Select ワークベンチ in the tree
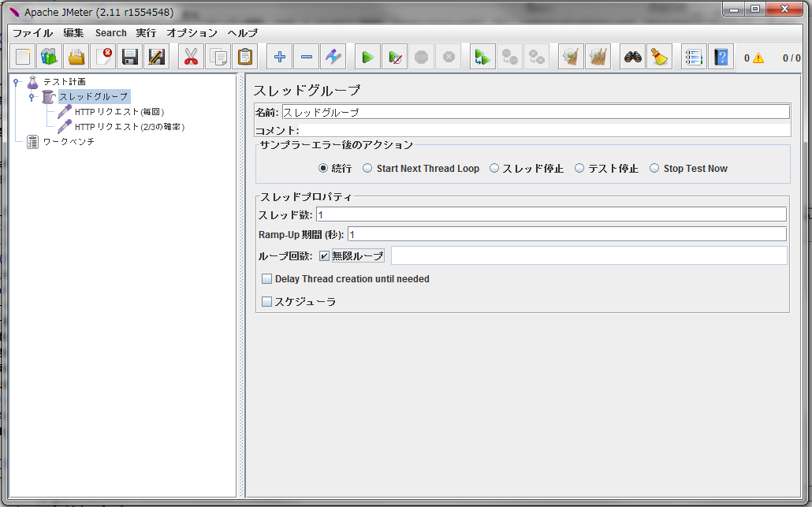 point(69,142)
